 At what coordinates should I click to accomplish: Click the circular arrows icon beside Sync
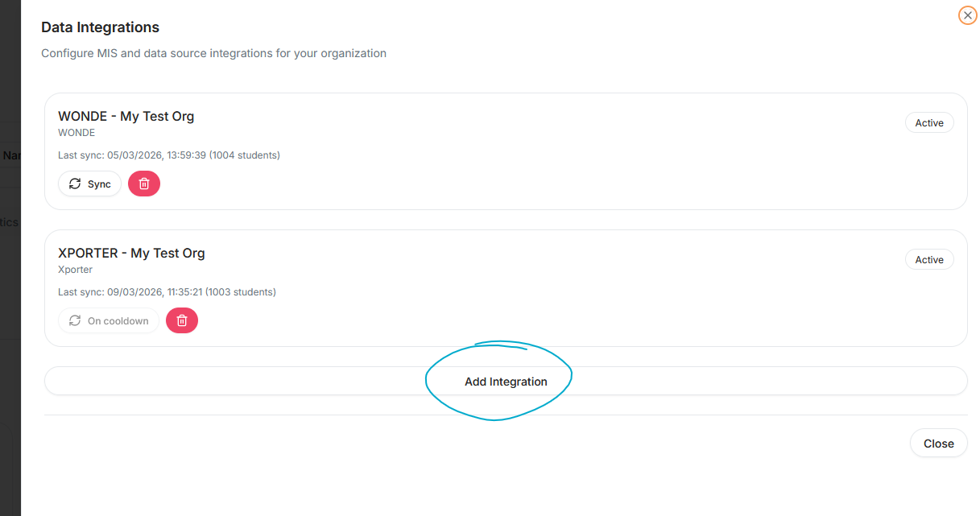click(75, 184)
